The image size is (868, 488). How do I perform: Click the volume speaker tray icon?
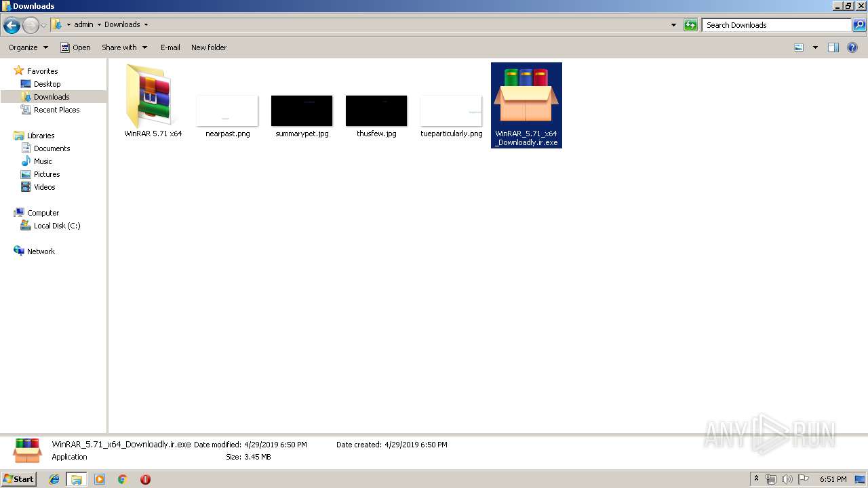(x=787, y=479)
